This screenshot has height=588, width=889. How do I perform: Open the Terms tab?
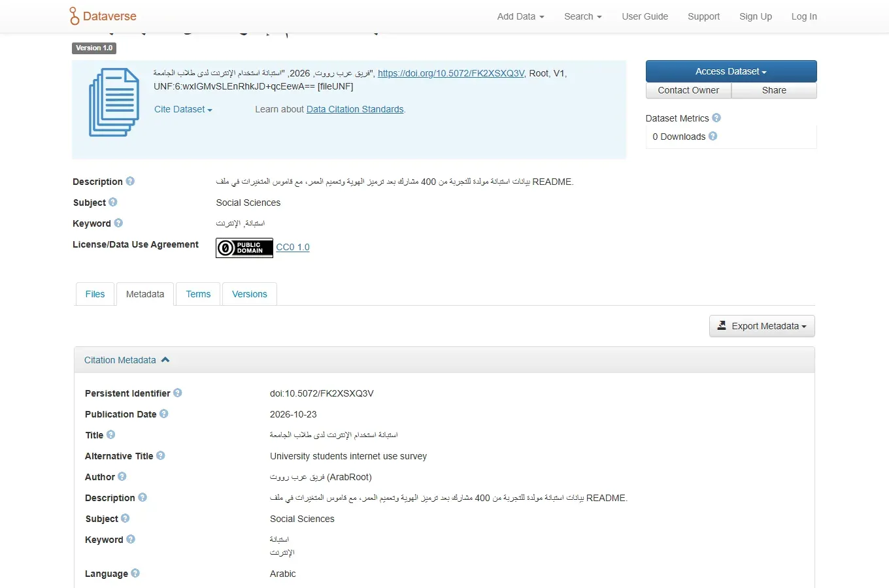point(198,294)
